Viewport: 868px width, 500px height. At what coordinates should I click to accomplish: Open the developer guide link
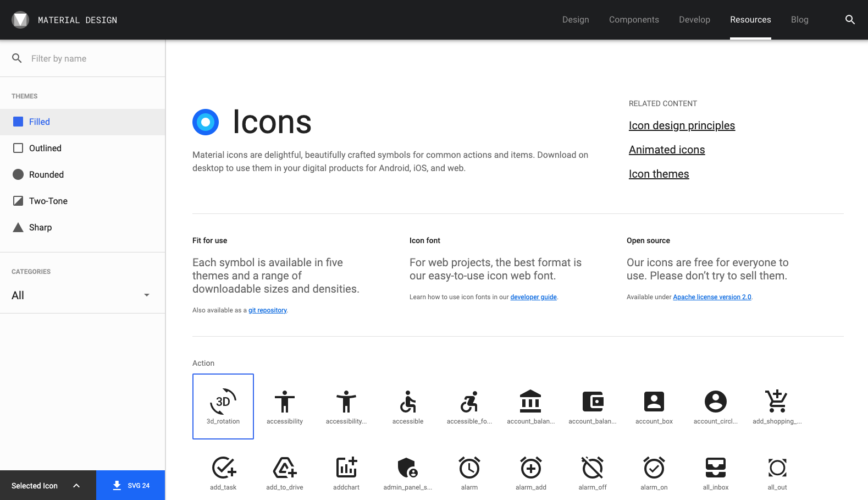tap(533, 297)
